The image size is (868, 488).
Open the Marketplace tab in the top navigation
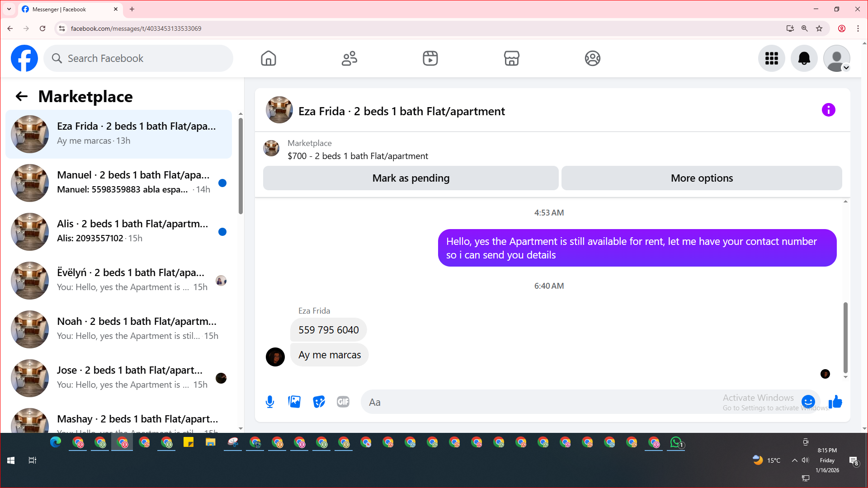click(511, 58)
